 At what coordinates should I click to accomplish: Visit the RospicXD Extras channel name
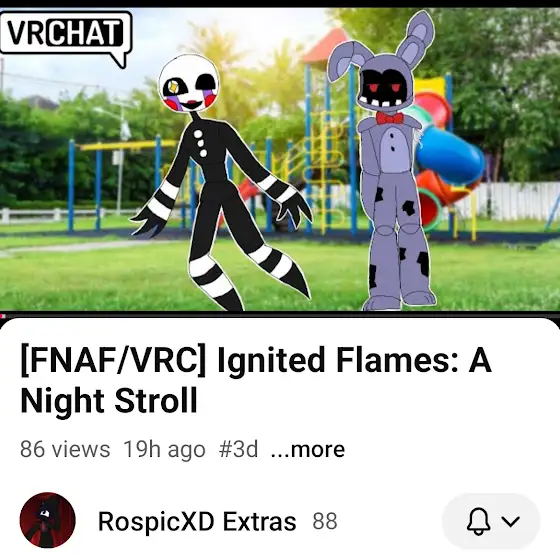(197, 521)
